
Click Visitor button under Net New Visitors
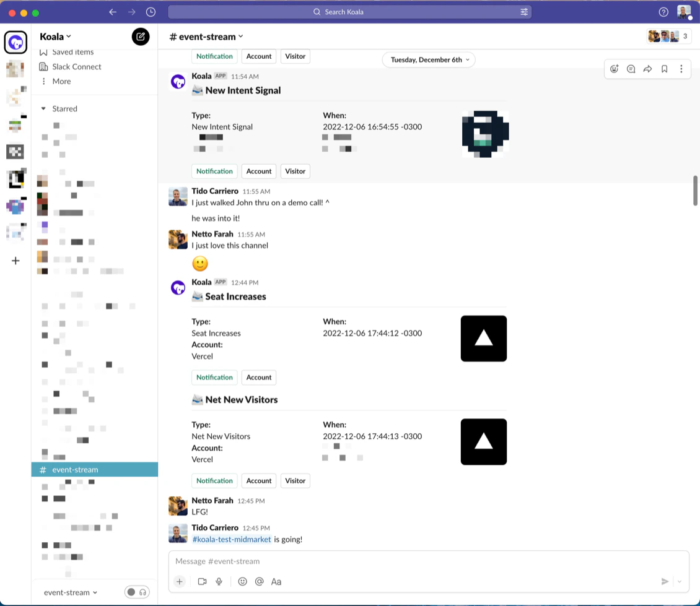295,481
